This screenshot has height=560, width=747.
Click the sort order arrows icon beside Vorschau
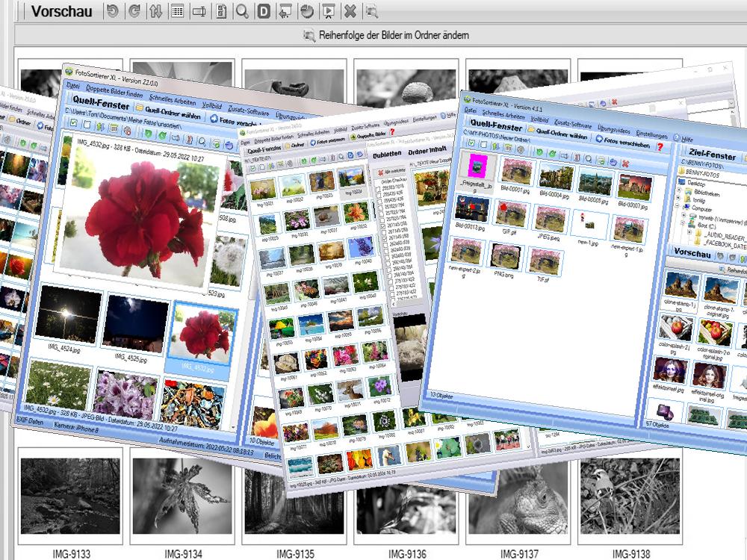coord(155,11)
